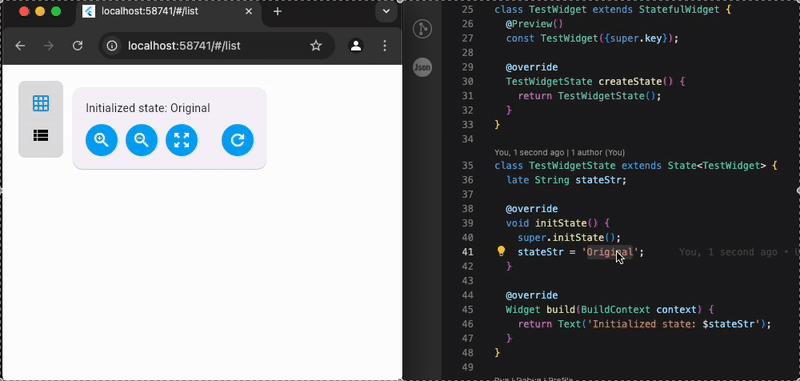Reload the localhost page
Image resolution: width=800 pixels, height=381 pixels.
coord(78,46)
